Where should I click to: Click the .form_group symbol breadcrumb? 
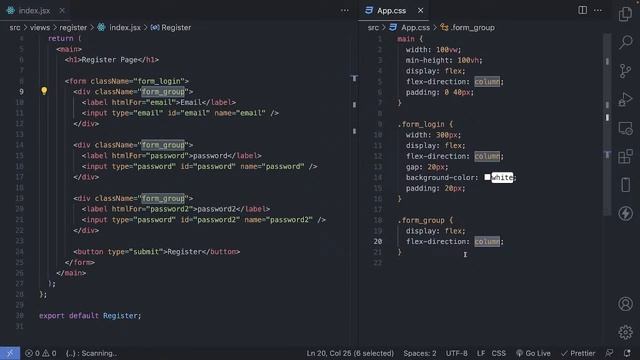(468, 27)
